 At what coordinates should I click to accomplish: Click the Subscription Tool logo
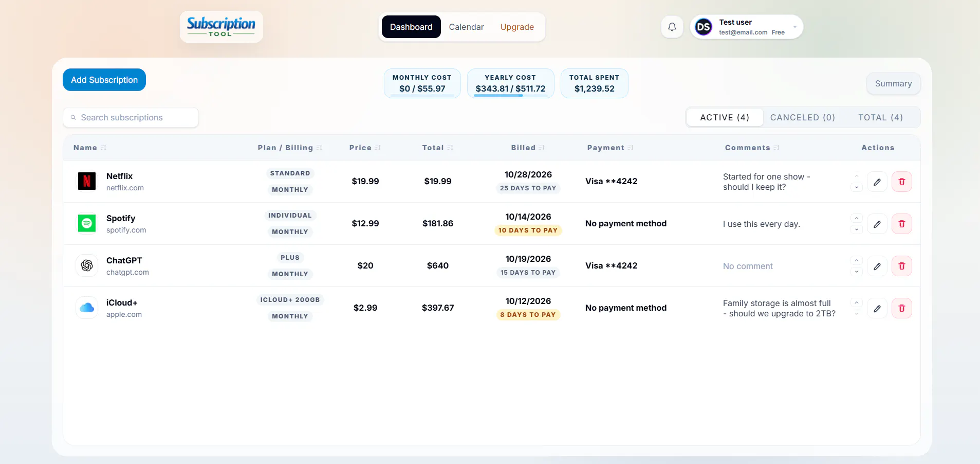[221, 27]
